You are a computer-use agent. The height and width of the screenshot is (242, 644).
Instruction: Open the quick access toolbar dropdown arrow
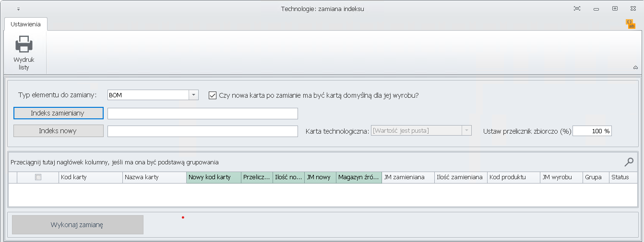click(18, 9)
